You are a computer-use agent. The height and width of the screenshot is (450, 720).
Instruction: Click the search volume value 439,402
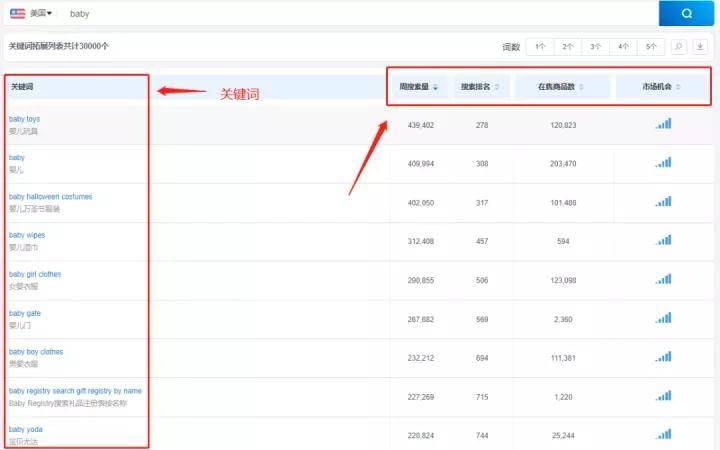coord(421,125)
